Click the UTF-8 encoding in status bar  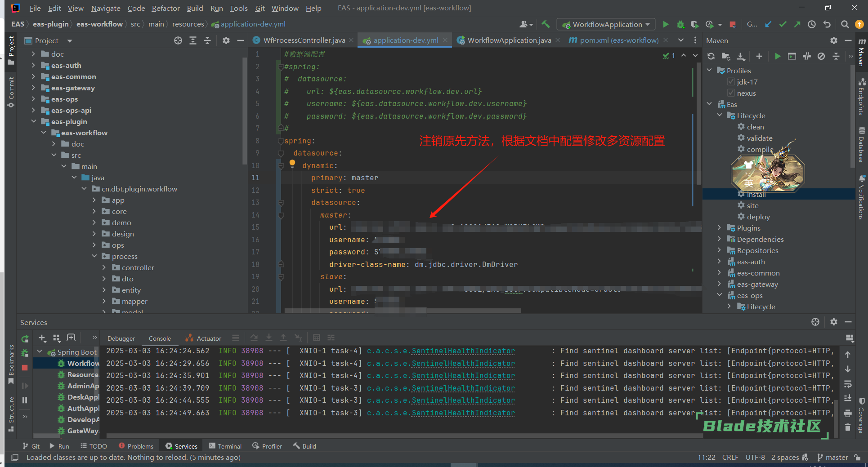click(x=755, y=457)
